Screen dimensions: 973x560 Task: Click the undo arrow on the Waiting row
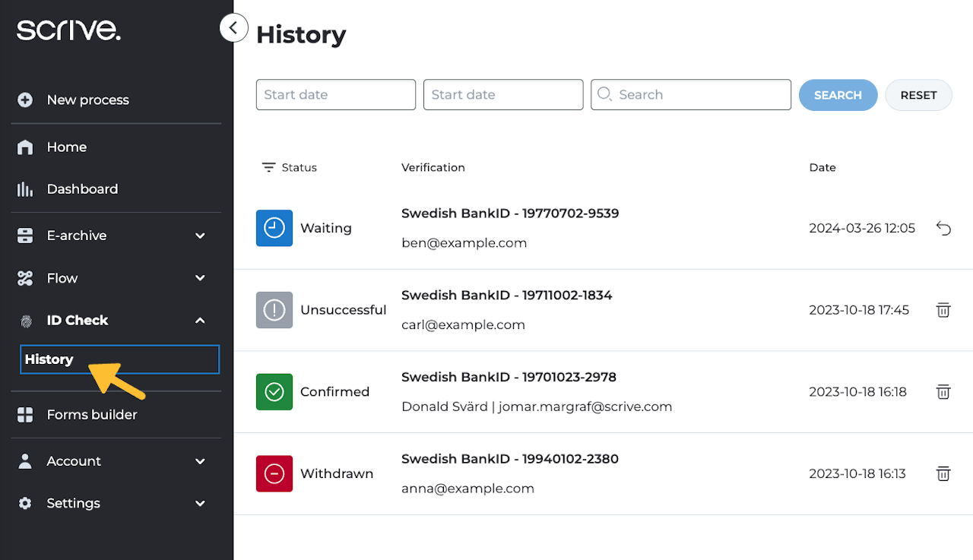943,228
